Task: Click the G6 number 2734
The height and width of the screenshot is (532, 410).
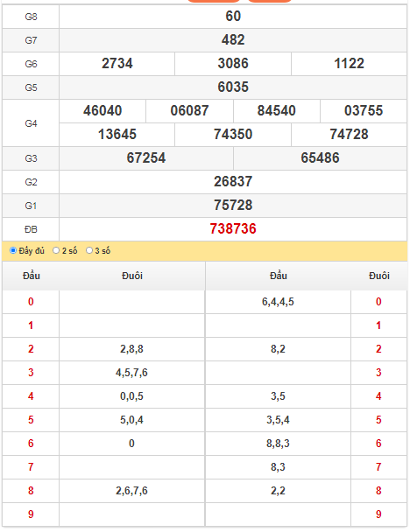Action: (x=117, y=64)
